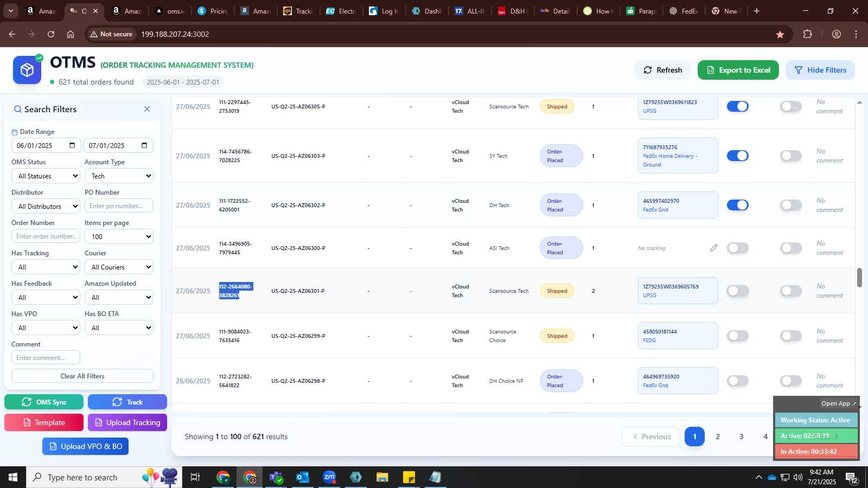Image resolution: width=868 pixels, height=488 pixels.
Task: Toggle first switch for US-Q2-25-AZ06299-P row
Action: [x=737, y=336]
